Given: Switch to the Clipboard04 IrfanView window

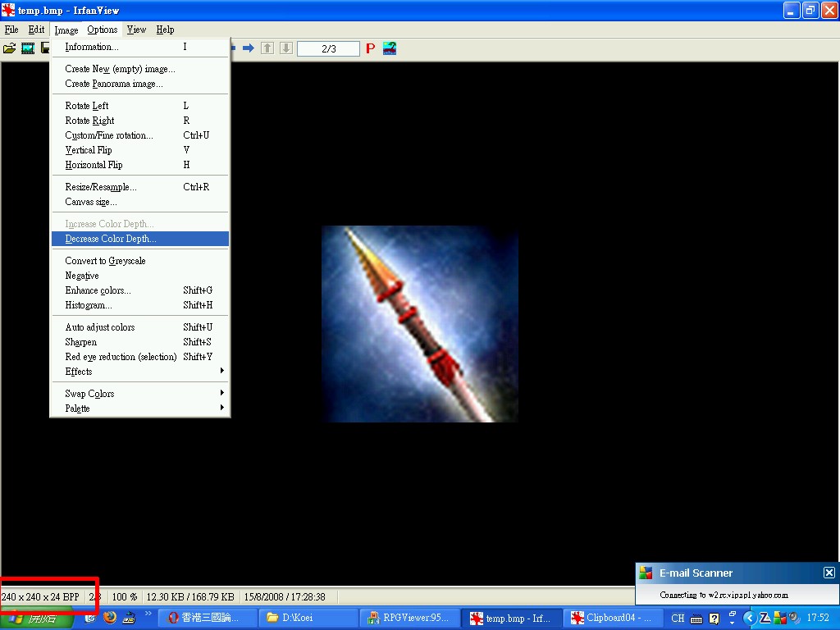Looking at the screenshot, I should click(612, 619).
